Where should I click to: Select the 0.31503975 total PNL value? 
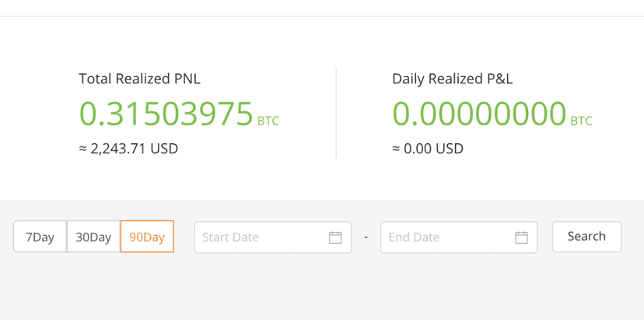[x=166, y=114]
